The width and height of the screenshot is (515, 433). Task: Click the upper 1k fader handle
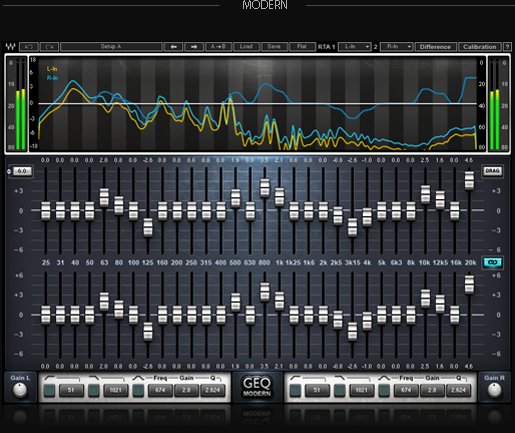pos(279,197)
